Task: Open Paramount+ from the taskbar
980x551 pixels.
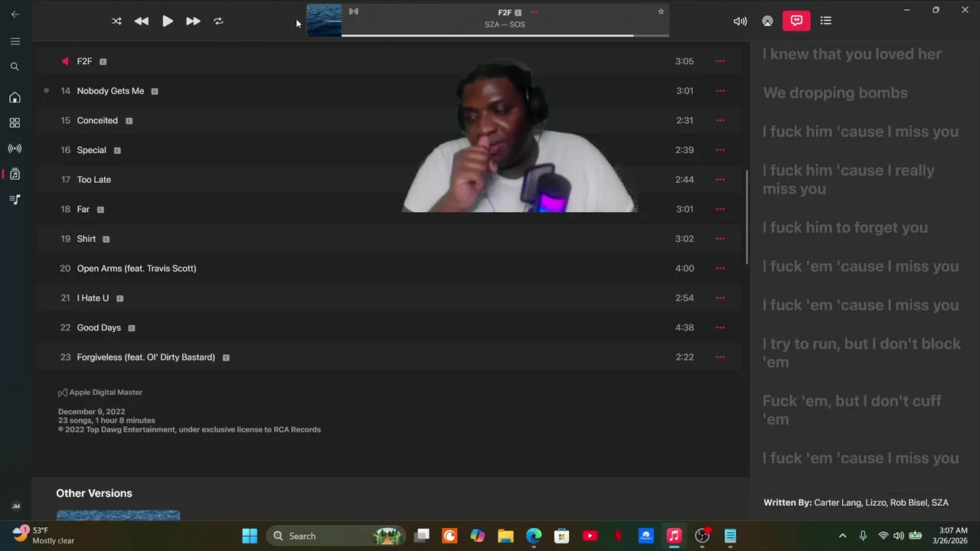Action: tap(646, 536)
